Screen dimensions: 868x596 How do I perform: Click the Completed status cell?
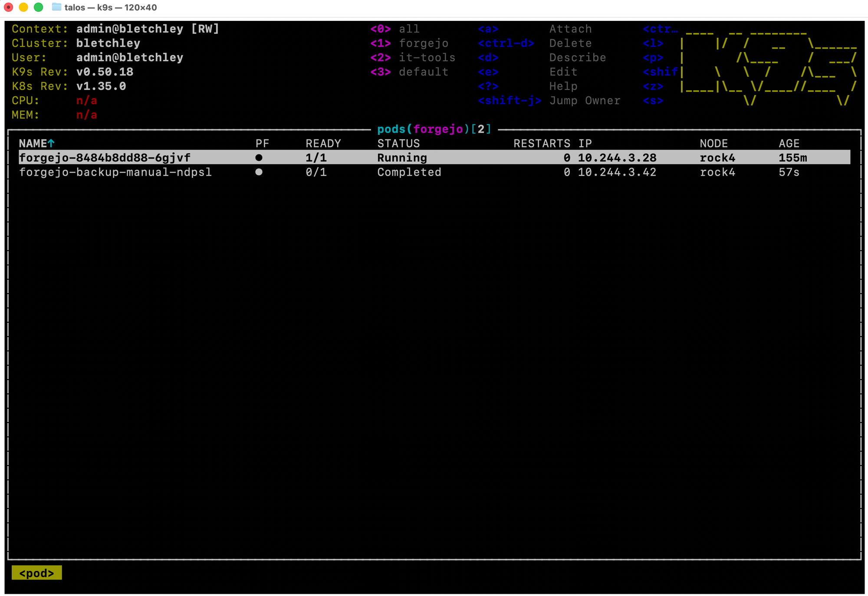(x=409, y=172)
